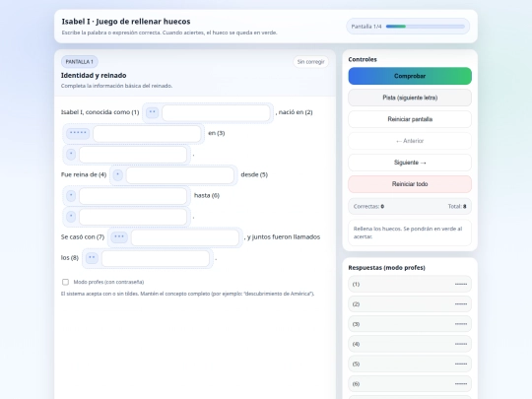Image resolution: width=532 pixels, height=399 pixels.
Task: Click the Sin corregir status badge
Action: click(x=310, y=62)
